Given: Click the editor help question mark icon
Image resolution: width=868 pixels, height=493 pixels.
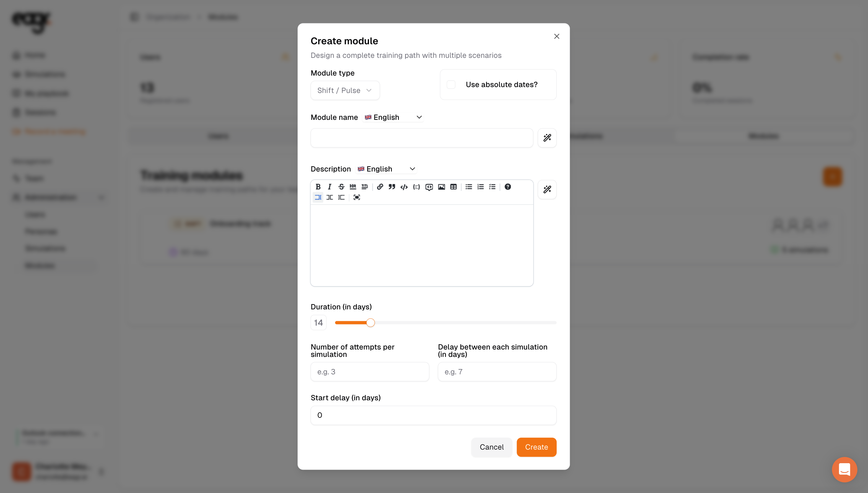Looking at the screenshot, I should click(508, 187).
